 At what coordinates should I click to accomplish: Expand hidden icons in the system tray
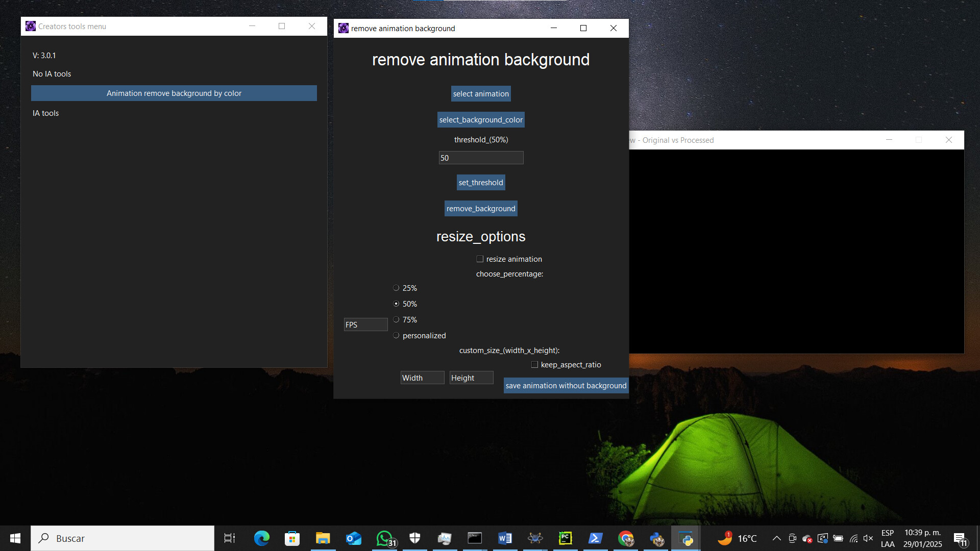point(776,538)
